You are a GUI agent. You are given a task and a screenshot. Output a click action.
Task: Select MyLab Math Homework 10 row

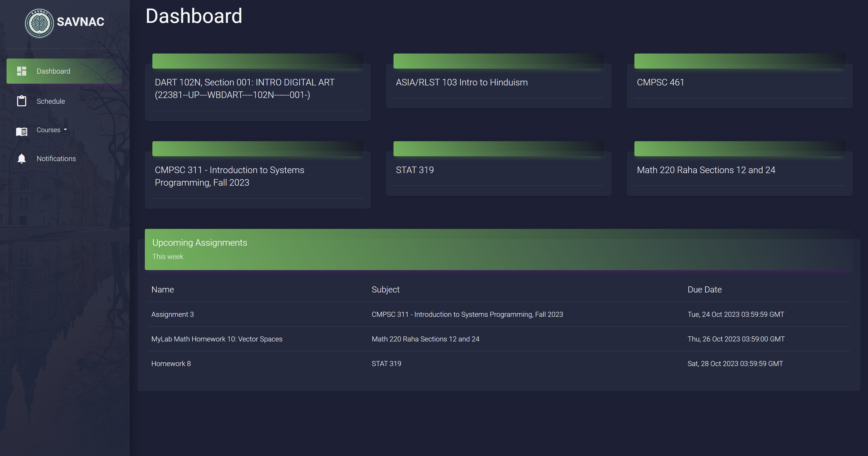pos(217,339)
